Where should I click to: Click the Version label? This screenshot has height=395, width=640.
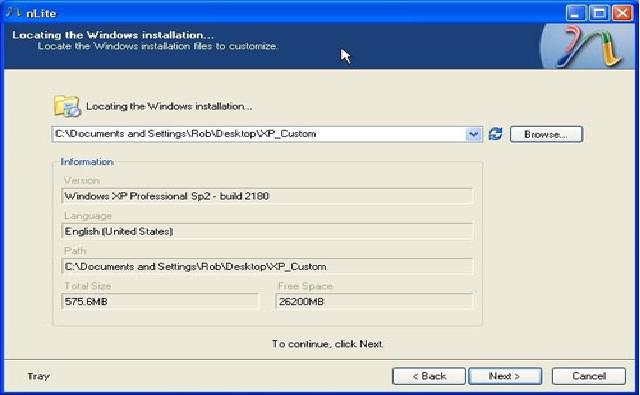(82, 180)
